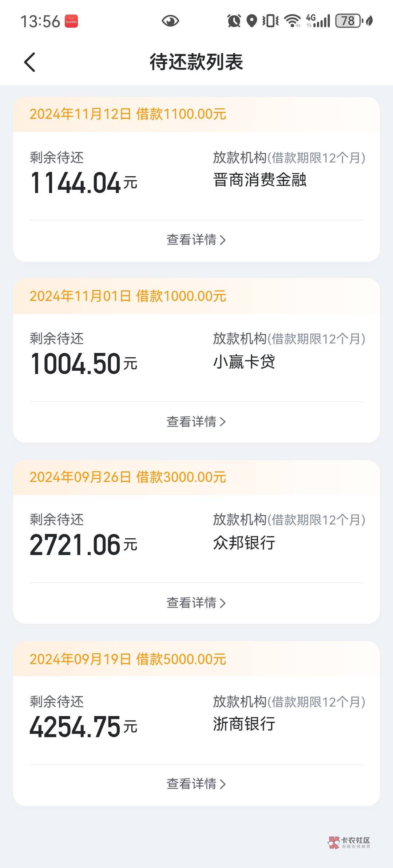Tap the Wi-Fi status icon
Image resolution: width=393 pixels, height=868 pixels.
tap(292, 21)
